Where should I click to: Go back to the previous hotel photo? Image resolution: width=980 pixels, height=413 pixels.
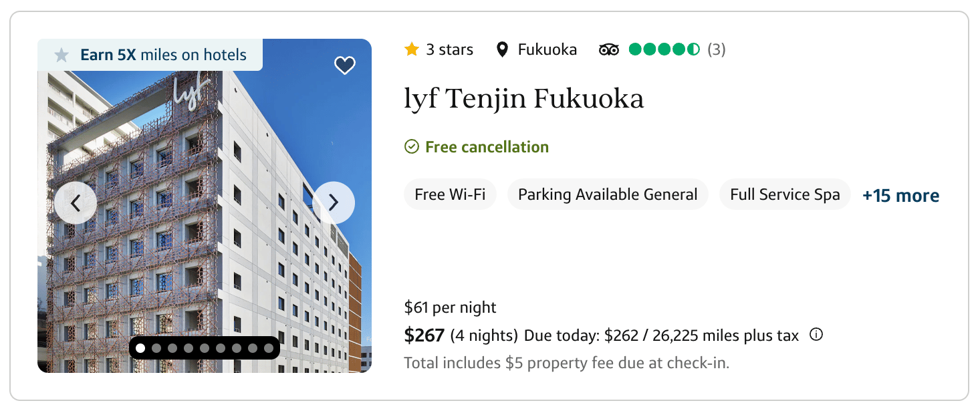(x=76, y=202)
